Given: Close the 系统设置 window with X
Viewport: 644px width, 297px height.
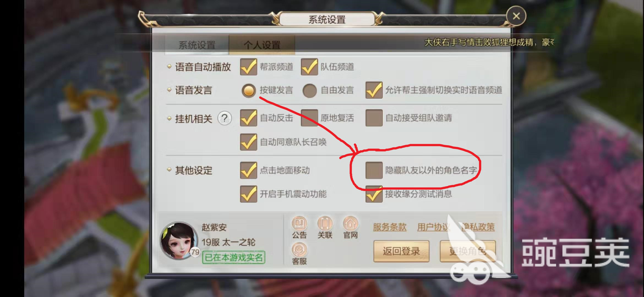Looking at the screenshot, I should coord(516,16).
